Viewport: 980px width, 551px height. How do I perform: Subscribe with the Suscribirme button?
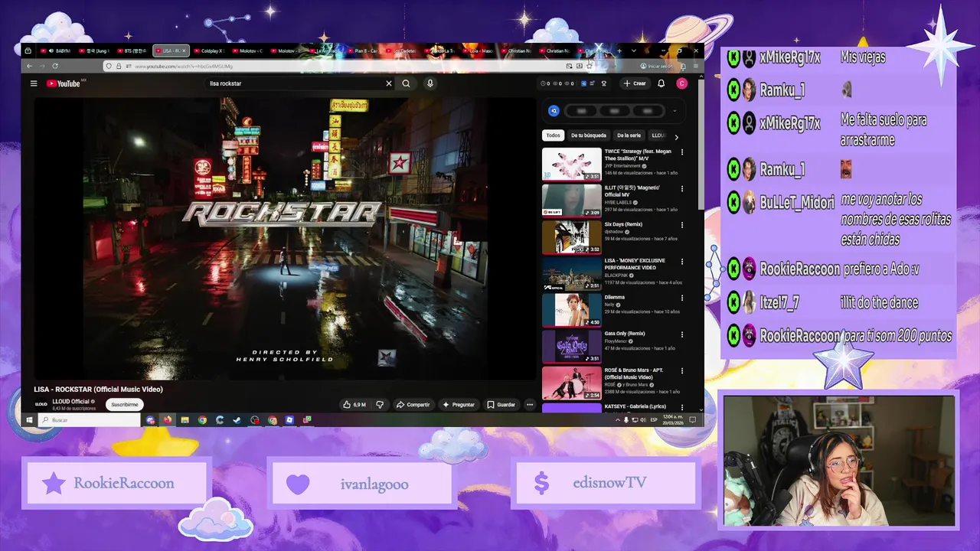125,404
